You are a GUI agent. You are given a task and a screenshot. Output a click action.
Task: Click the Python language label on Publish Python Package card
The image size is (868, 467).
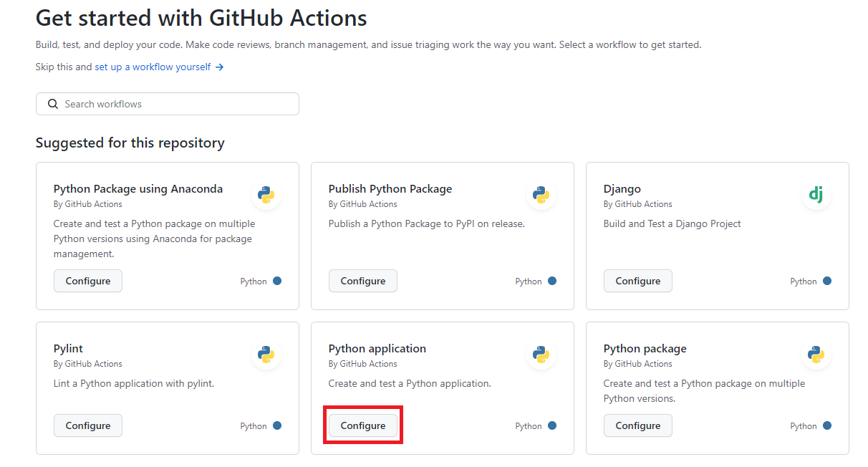click(529, 281)
